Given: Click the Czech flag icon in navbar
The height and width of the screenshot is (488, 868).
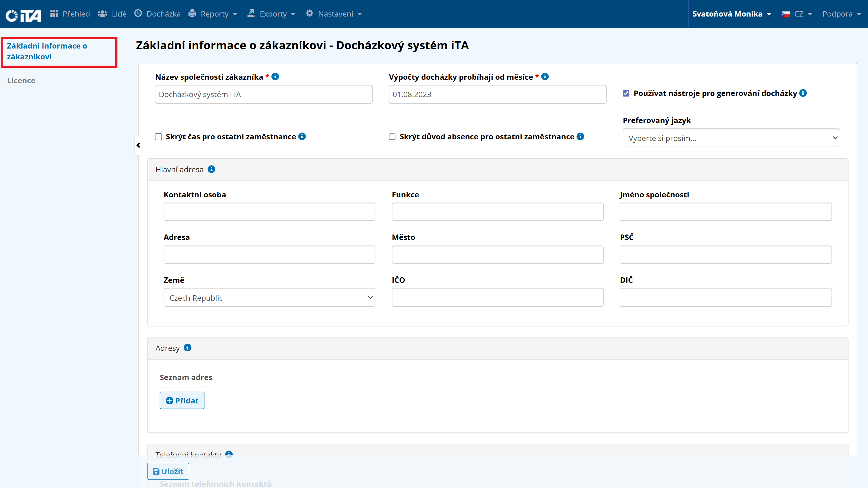Looking at the screenshot, I should click(786, 14).
